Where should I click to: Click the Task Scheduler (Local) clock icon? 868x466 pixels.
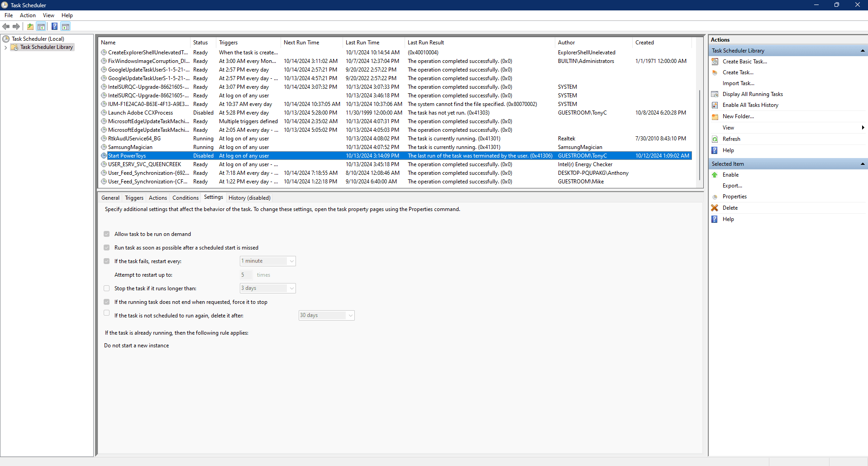point(6,39)
